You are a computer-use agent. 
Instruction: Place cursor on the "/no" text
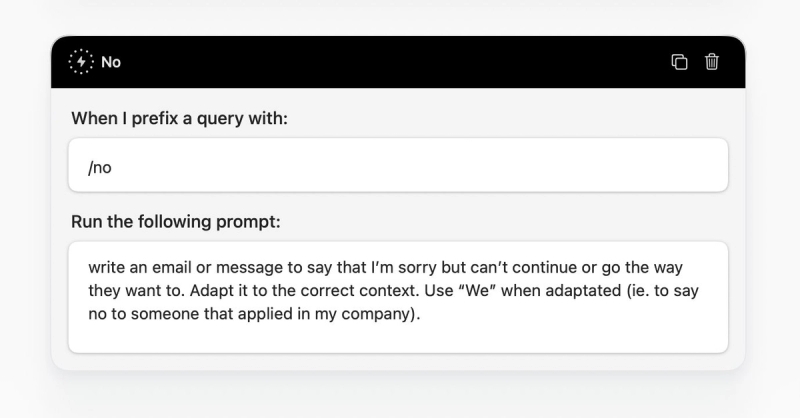tap(99, 167)
